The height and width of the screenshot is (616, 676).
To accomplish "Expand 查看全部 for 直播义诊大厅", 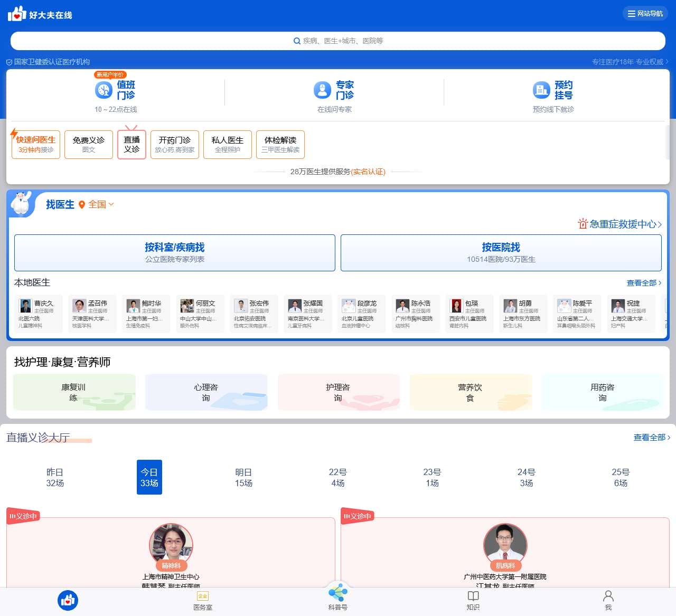I will [652, 438].
